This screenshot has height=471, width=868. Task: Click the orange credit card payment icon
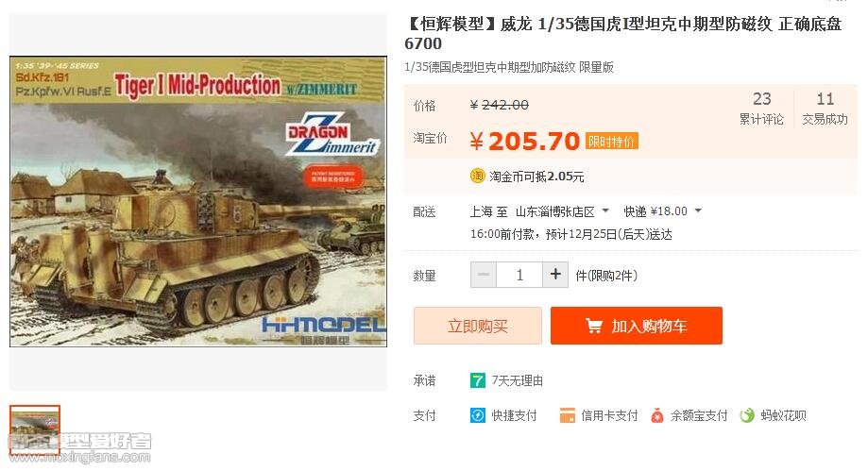[x=568, y=415]
